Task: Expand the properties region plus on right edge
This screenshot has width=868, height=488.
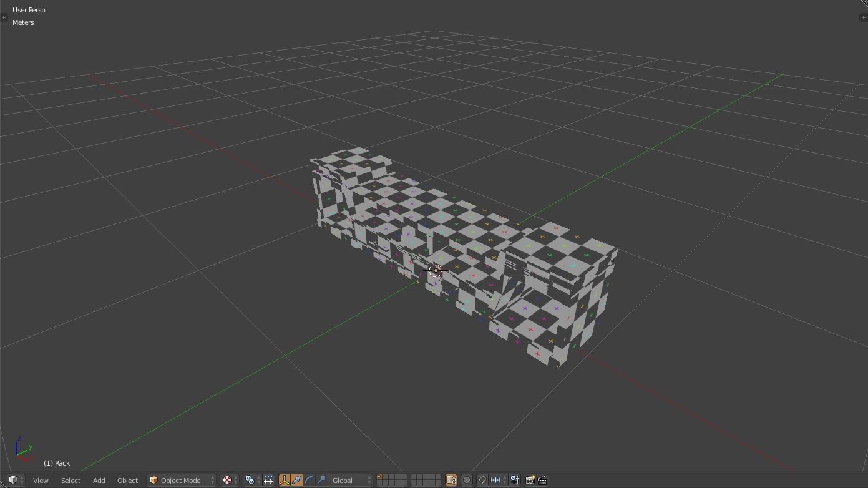Action: pyautogui.click(x=864, y=17)
